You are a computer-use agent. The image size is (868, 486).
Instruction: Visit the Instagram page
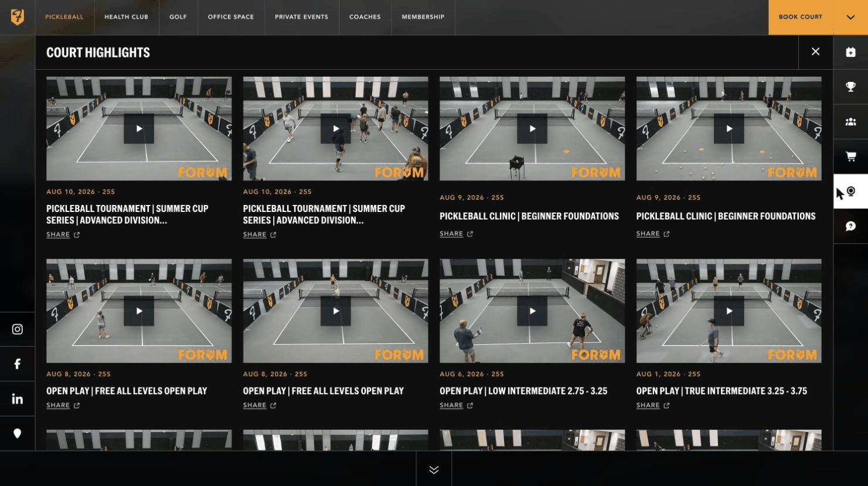(x=18, y=329)
